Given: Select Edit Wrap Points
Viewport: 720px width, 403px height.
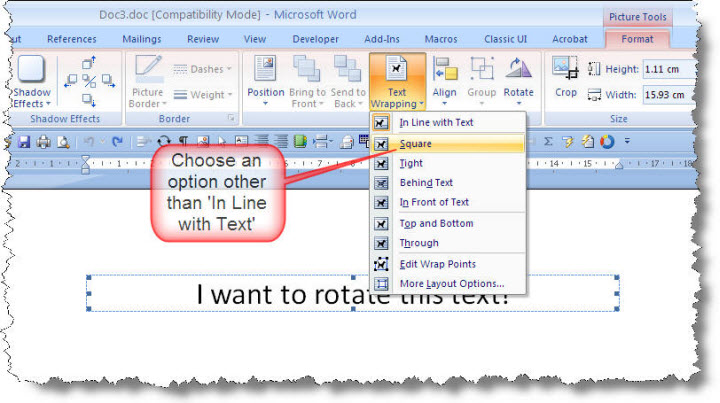Looking at the screenshot, I should 448,264.
